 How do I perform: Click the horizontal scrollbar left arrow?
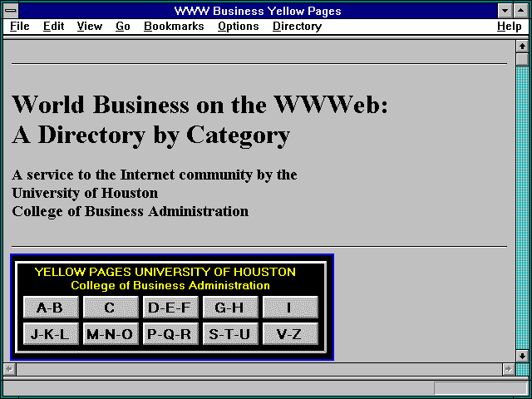coord(9,369)
